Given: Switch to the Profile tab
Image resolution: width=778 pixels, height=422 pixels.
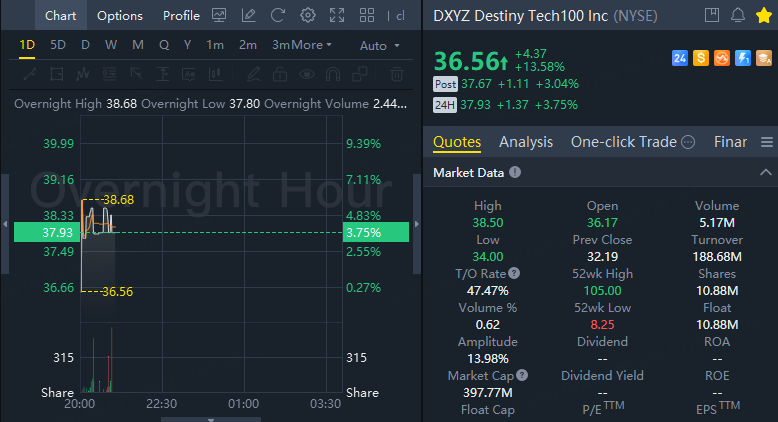Looking at the screenshot, I should [x=181, y=16].
